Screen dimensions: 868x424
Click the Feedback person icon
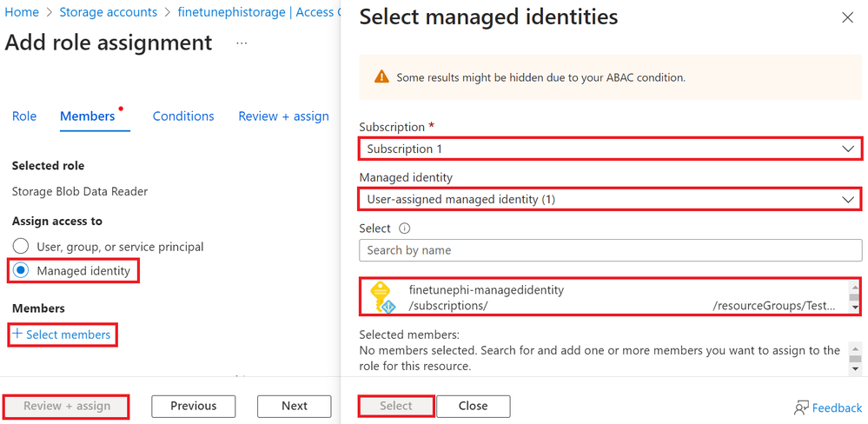click(801, 407)
